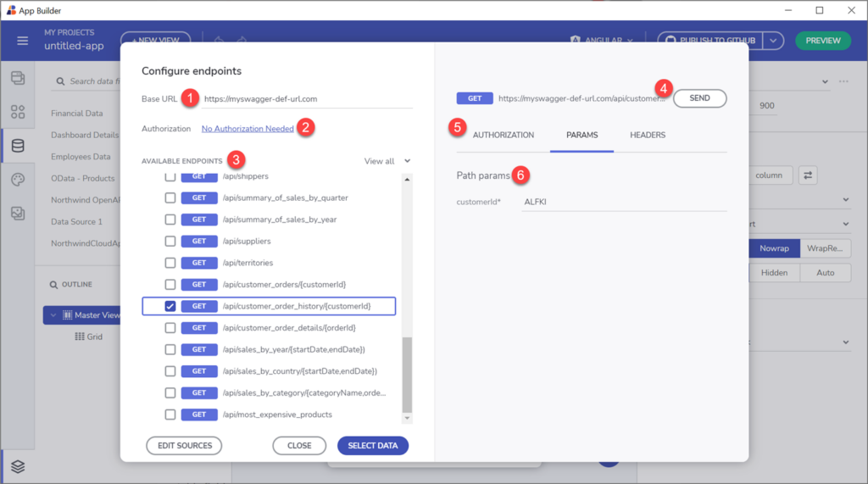This screenshot has width=868, height=484.
Task: Check the customer_order_details/{orderId} checkbox
Action: click(170, 328)
